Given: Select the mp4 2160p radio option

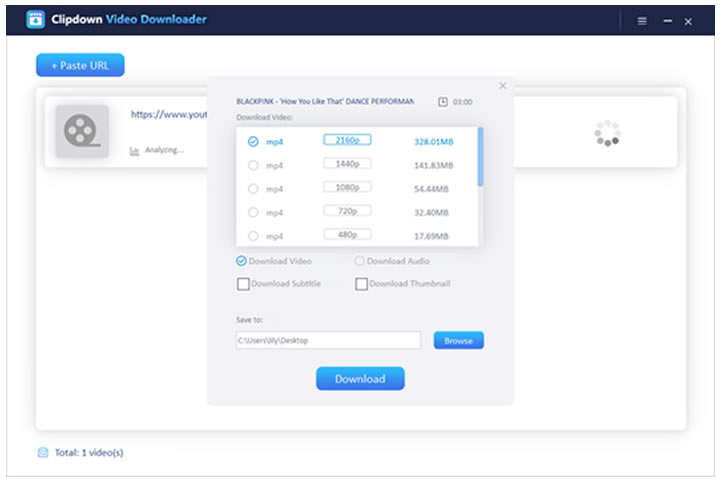Looking at the screenshot, I should (253, 141).
